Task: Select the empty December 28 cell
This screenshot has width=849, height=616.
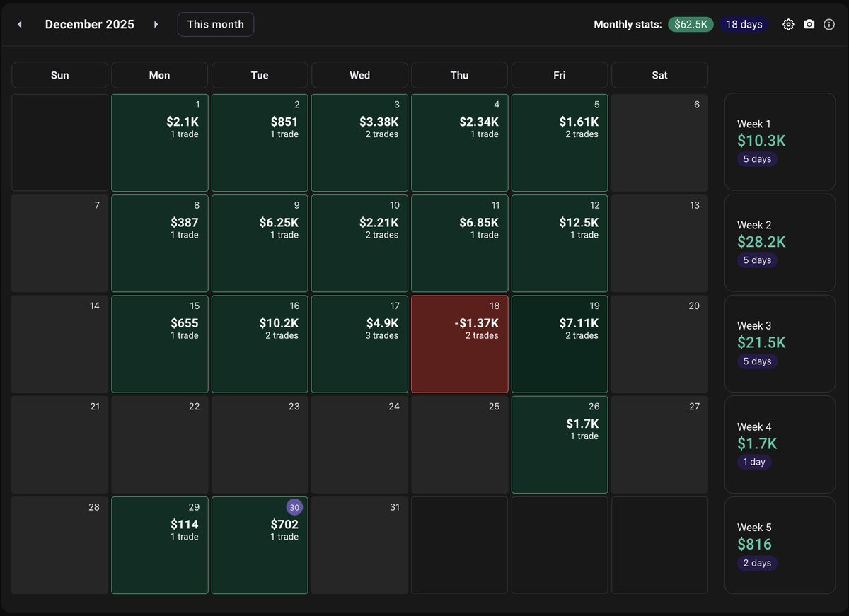Action: pos(60,545)
